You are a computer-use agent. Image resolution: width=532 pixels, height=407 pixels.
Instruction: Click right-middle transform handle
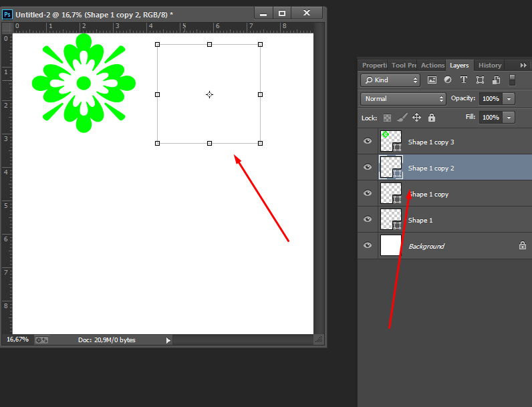pyautogui.click(x=260, y=95)
